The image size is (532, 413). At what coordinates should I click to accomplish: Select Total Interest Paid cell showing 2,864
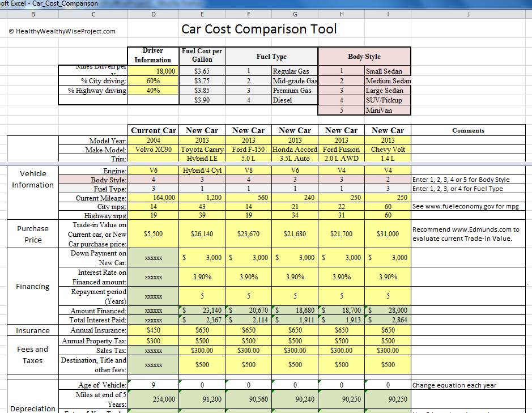click(x=388, y=320)
